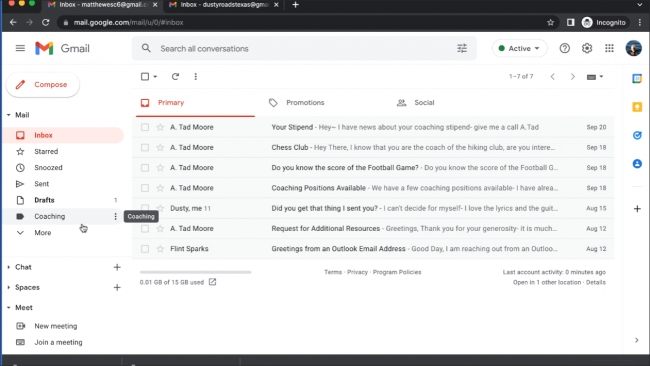Open the Support help icon
Screen dimensions: 650x366
tap(565, 48)
